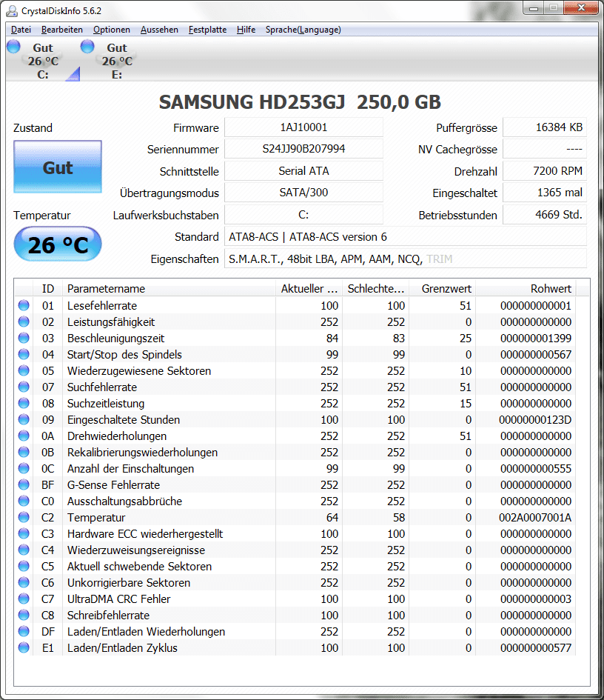The height and width of the screenshot is (700, 604).
Task: Click the status orb for Eingeschaltete Stunden
Action: pyautogui.click(x=24, y=420)
